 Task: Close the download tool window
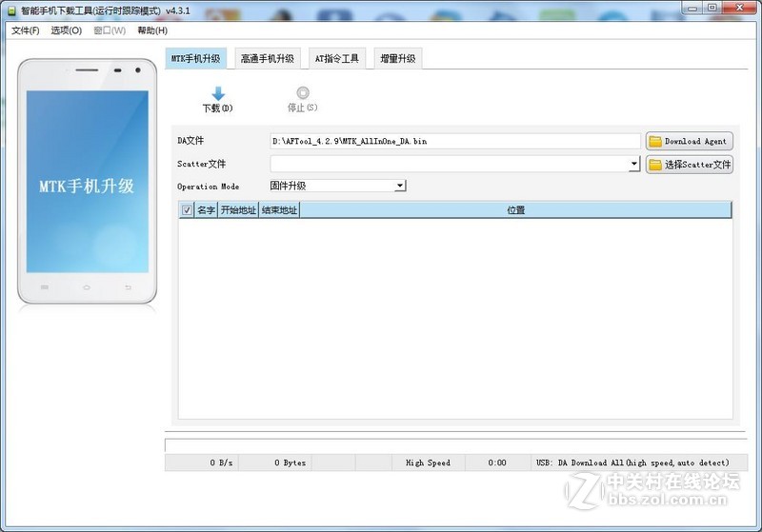740,8
